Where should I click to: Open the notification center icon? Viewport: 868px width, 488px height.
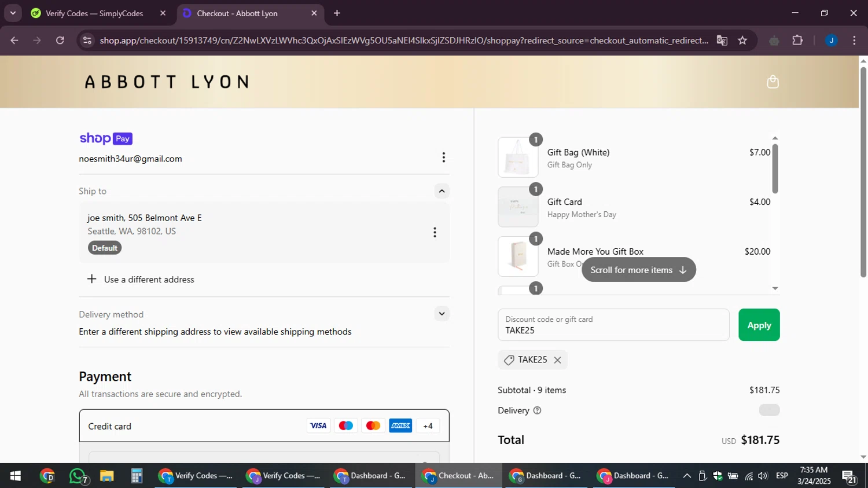pyautogui.click(x=849, y=476)
